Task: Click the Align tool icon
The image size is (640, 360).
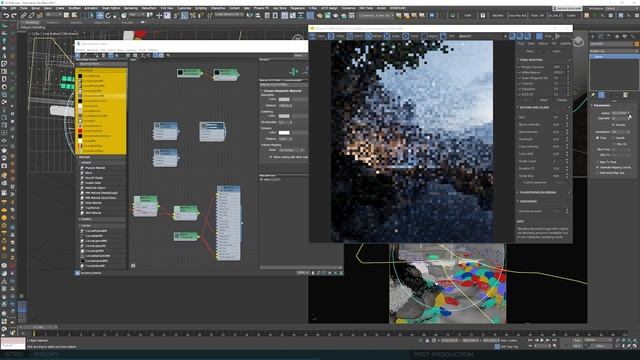Action: tap(258, 16)
